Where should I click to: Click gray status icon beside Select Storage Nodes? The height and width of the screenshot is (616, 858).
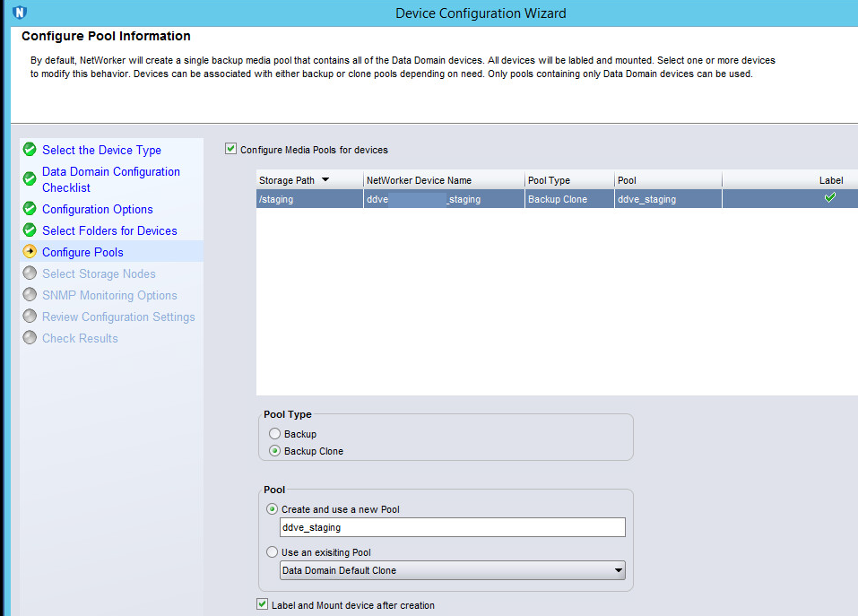(x=30, y=273)
